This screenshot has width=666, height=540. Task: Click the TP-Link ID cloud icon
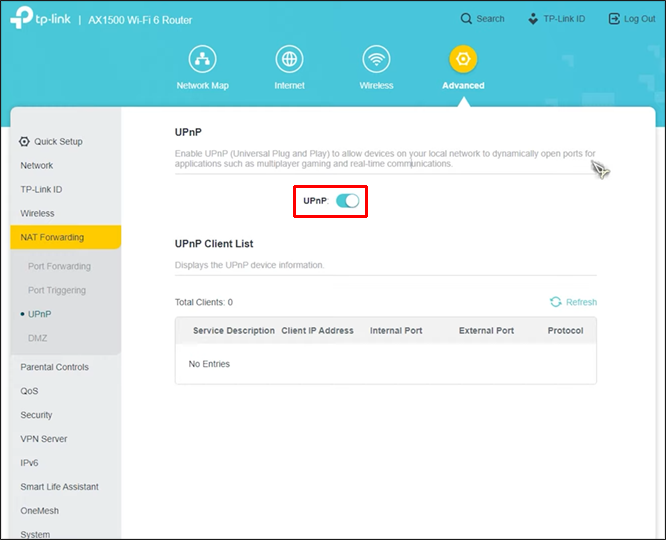[533, 19]
